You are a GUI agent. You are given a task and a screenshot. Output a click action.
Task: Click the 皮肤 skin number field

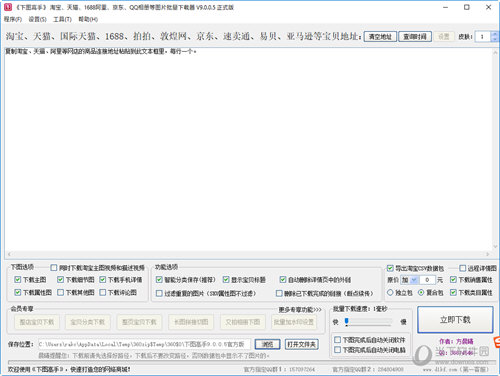(x=483, y=36)
